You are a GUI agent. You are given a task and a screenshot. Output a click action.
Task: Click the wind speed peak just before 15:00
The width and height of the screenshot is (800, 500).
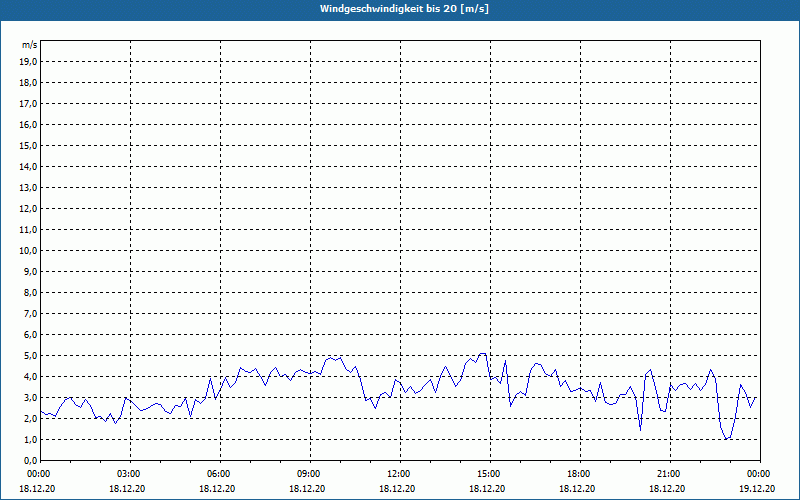(483, 353)
